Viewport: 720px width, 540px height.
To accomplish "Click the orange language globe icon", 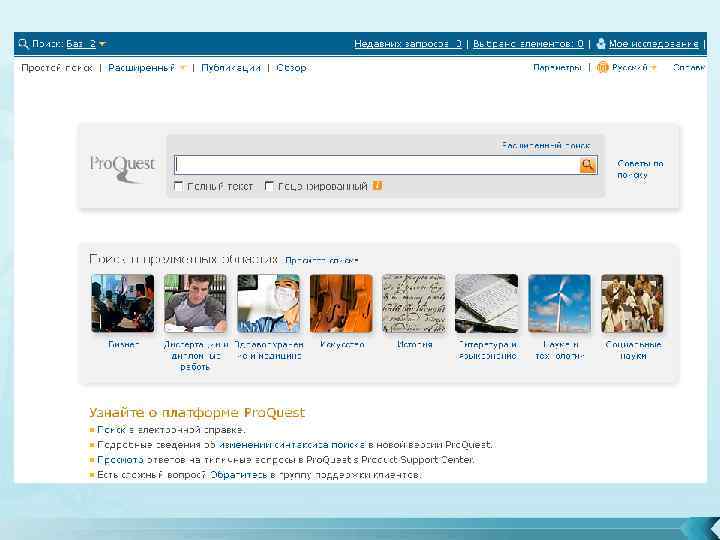I will pyautogui.click(x=602, y=68).
